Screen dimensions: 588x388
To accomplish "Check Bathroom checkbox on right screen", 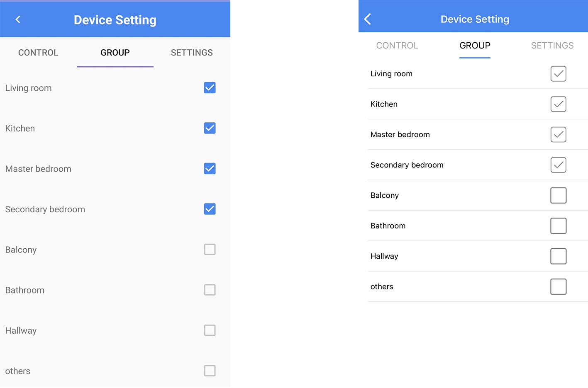I will coord(558,226).
